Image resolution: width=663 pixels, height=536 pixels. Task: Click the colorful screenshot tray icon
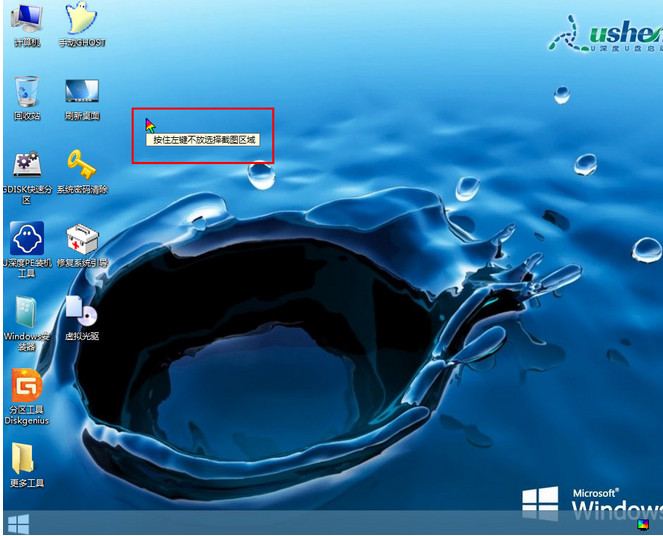click(x=643, y=525)
